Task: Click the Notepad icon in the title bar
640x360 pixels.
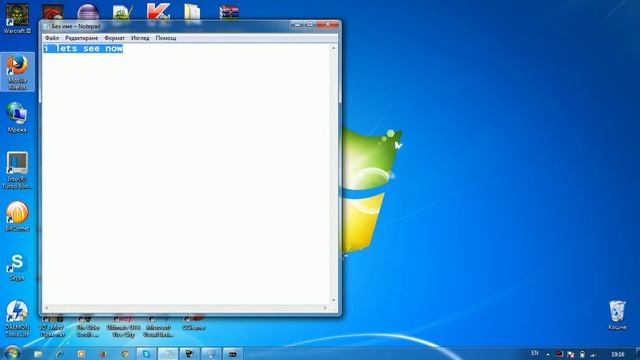Action: point(46,26)
